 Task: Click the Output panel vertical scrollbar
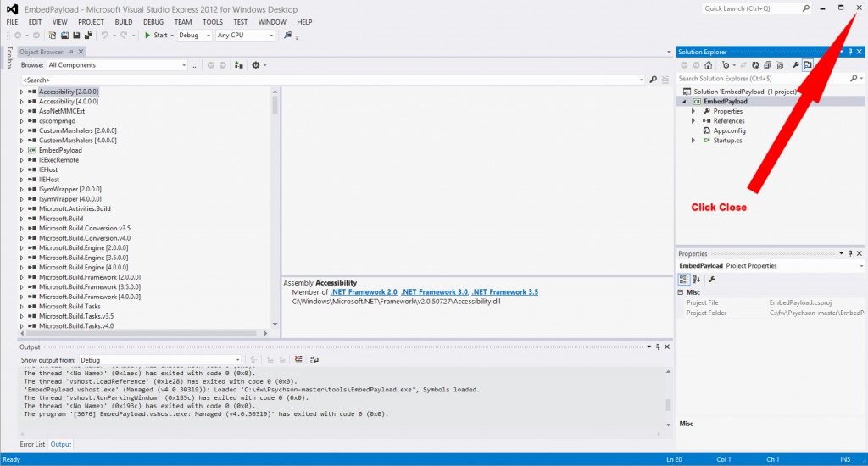[668, 398]
